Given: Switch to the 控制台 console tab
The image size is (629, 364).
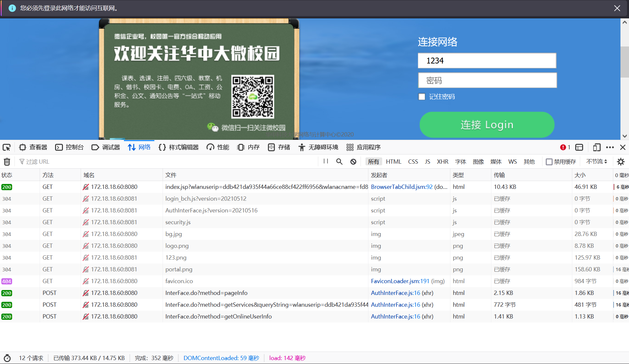Looking at the screenshot, I should click(x=69, y=147).
